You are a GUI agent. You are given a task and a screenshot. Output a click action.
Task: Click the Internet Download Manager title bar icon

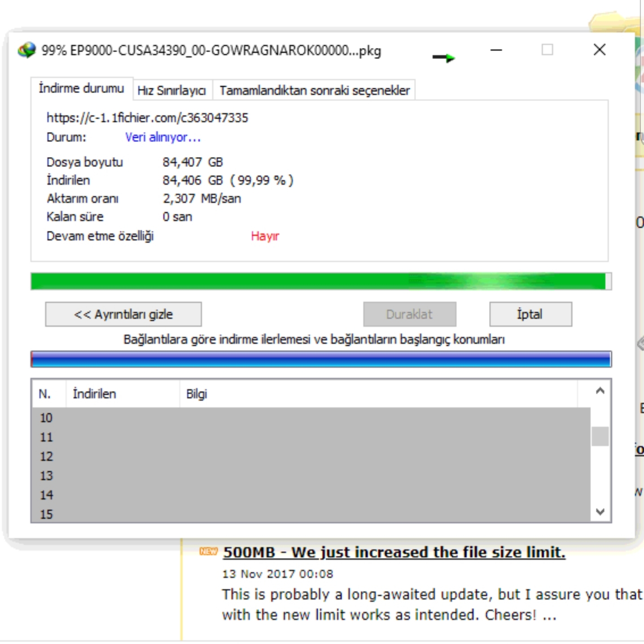[x=26, y=50]
